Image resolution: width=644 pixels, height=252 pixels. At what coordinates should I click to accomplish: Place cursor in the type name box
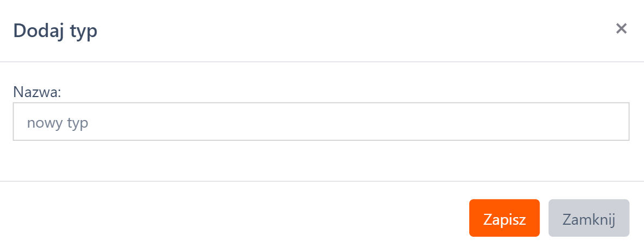click(x=321, y=122)
